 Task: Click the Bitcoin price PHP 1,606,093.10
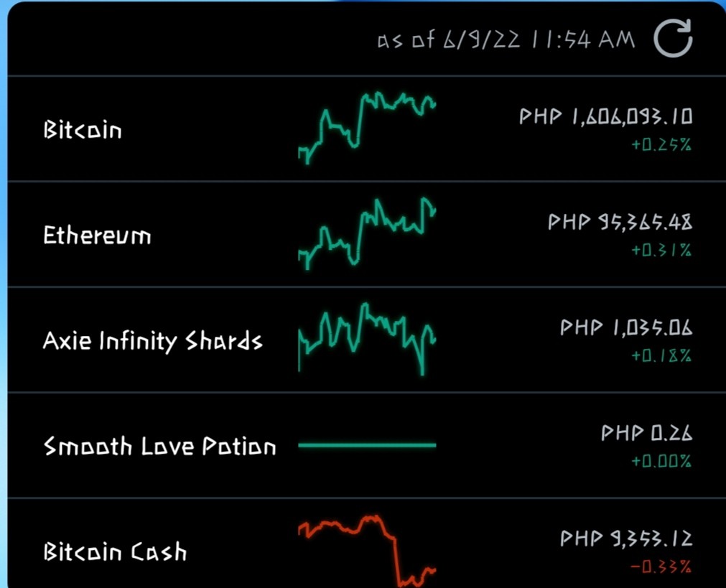tap(605, 117)
